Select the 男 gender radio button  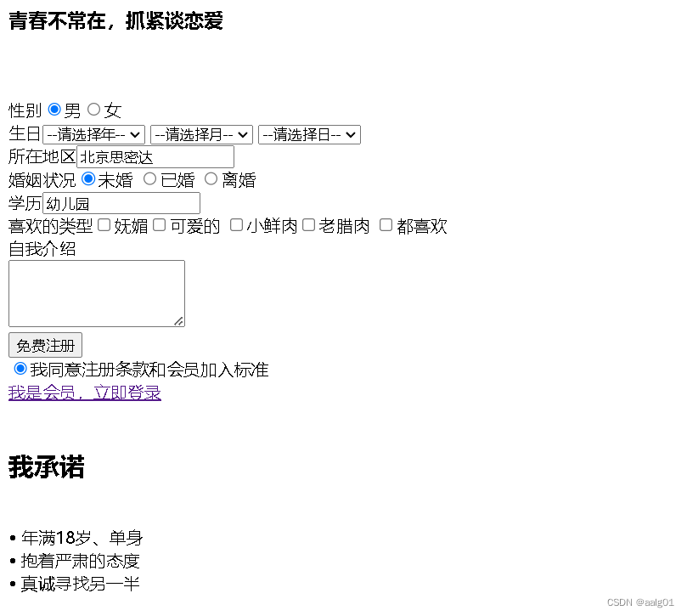tap(54, 109)
